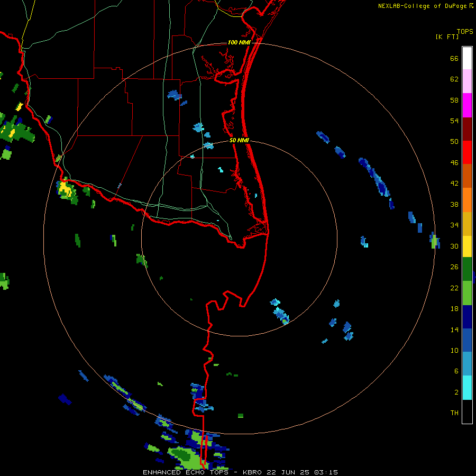This screenshot has width=476, height=476.
Task: Click the TH threshold legend label
Action: (x=454, y=413)
